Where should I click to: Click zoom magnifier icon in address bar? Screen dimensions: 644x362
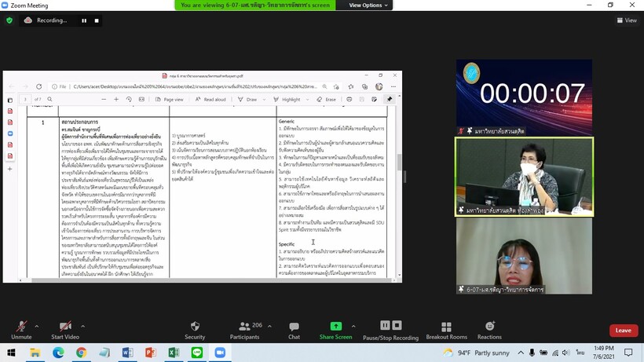click(324, 86)
